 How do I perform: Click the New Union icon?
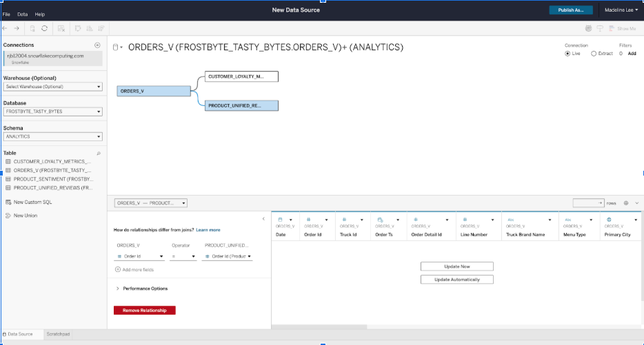(x=8, y=216)
